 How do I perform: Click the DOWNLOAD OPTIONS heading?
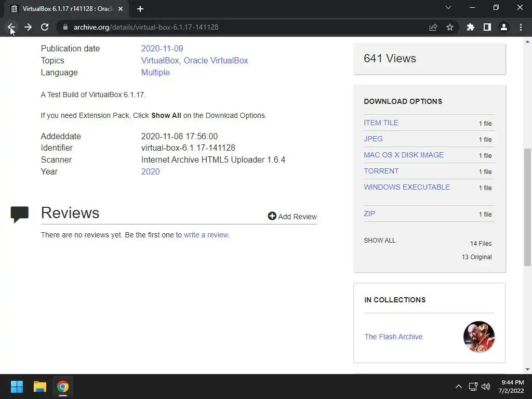pos(403,101)
